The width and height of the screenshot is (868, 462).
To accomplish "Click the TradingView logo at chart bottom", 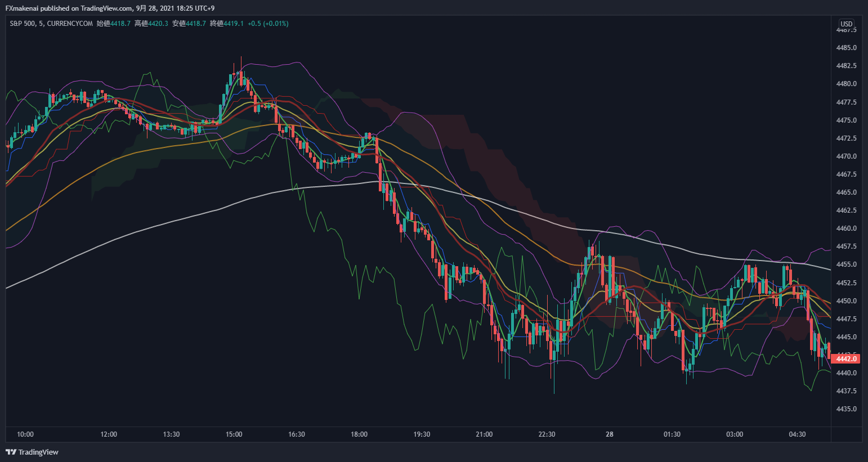I will point(32,452).
